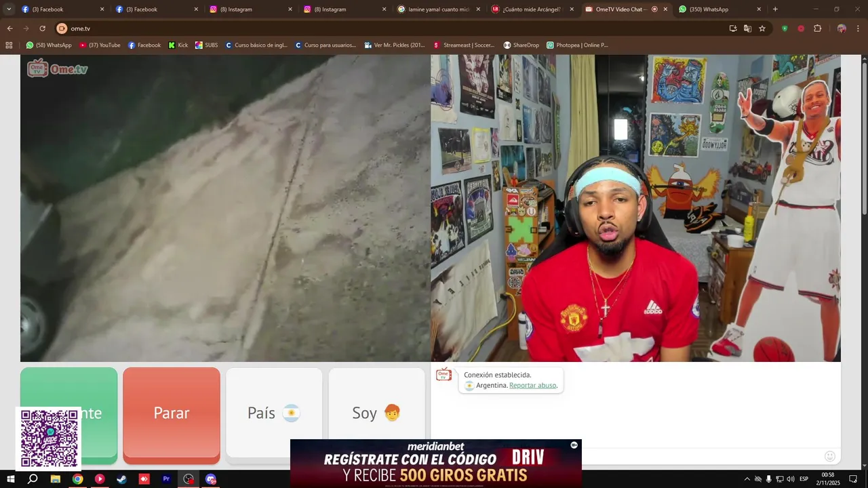
Task: Open the Windows Start menu
Action: (x=10, y=479)
